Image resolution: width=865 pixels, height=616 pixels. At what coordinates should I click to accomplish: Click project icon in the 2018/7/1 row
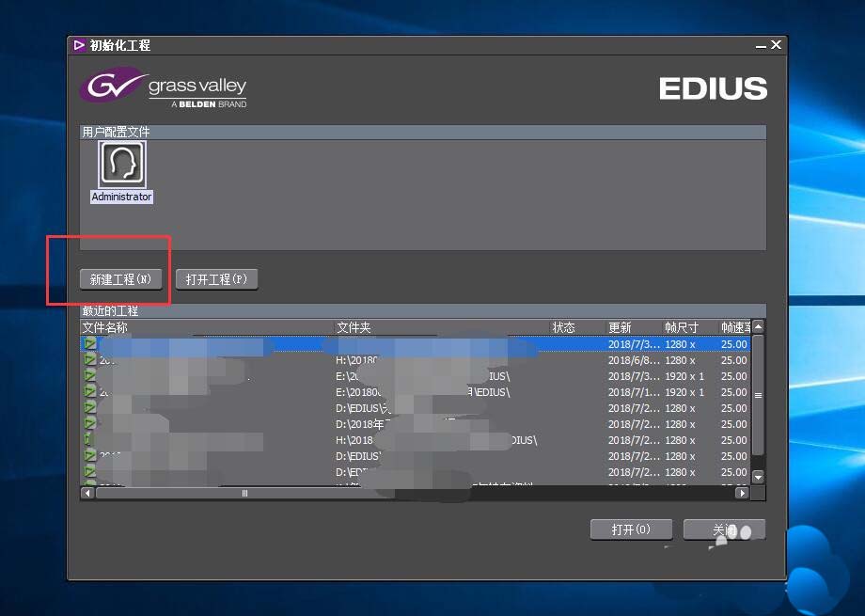click(89, 392)
